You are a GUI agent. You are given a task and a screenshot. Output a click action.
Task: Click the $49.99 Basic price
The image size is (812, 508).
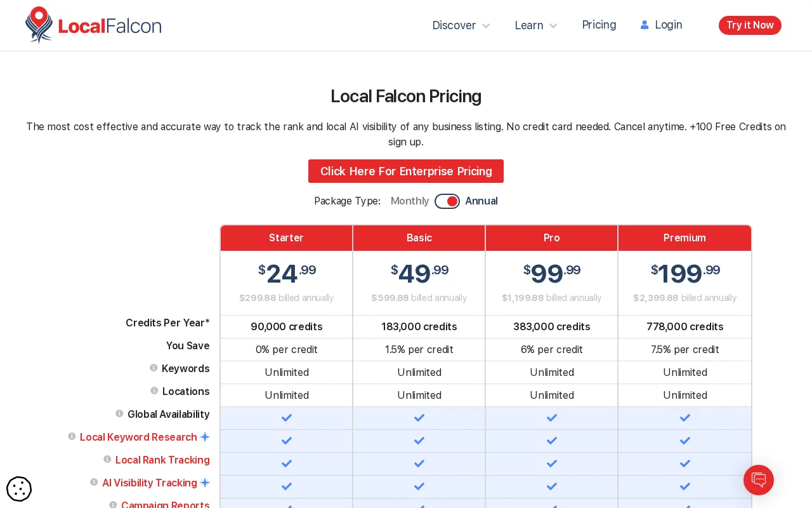(419, 274)
